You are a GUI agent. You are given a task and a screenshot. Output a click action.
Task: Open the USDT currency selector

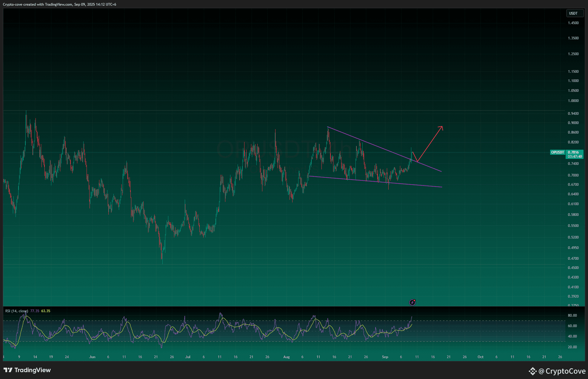point(575,13)
